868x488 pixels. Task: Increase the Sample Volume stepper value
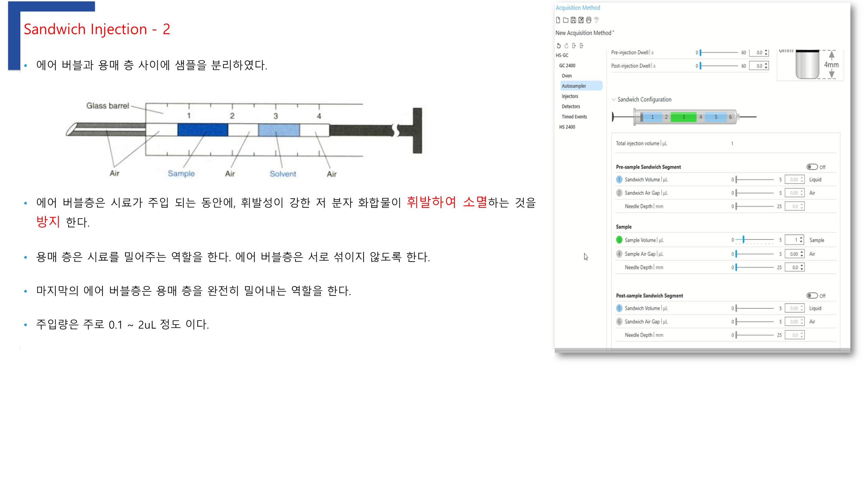pyautogui.click(x=801, y=238)
